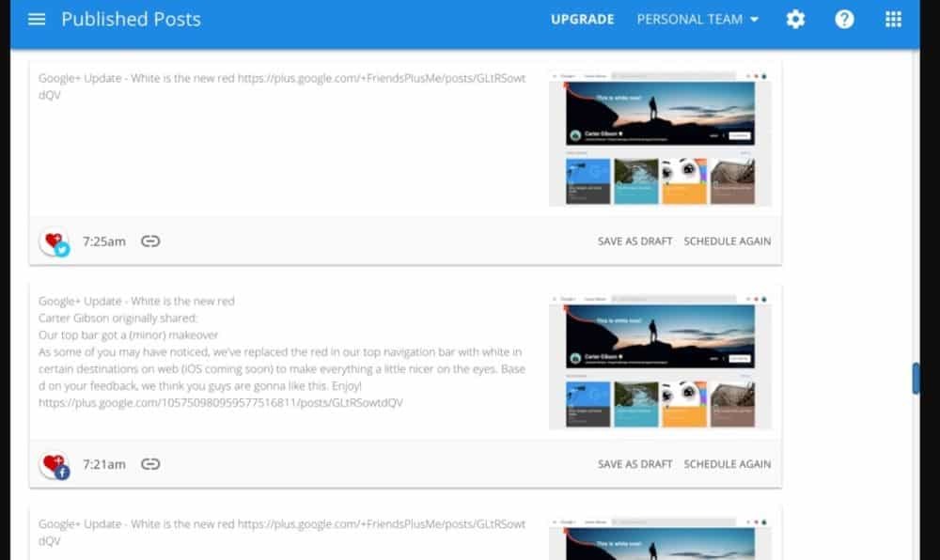This screenshot has width=940, height=560.
Task: Click the page scrollbar handle
Action: pyautogui.click(x=916, y=378)
